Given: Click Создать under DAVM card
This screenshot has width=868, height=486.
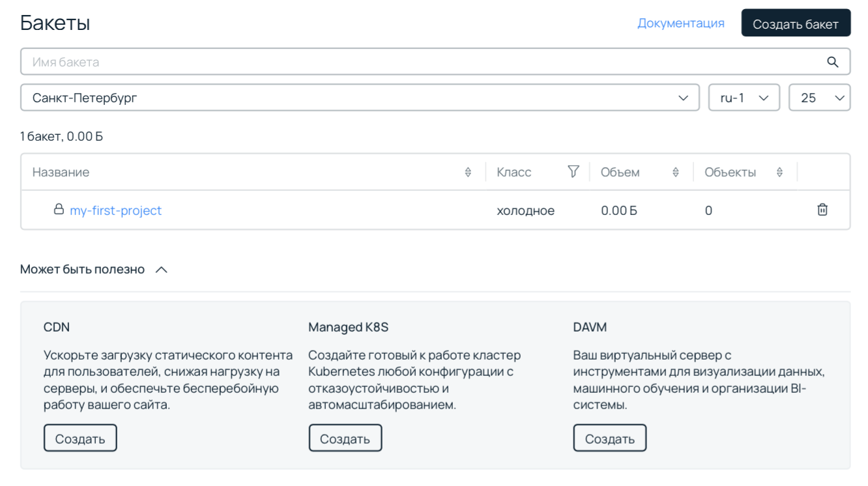Looking at the screenshot, I should tap(609, 438).
